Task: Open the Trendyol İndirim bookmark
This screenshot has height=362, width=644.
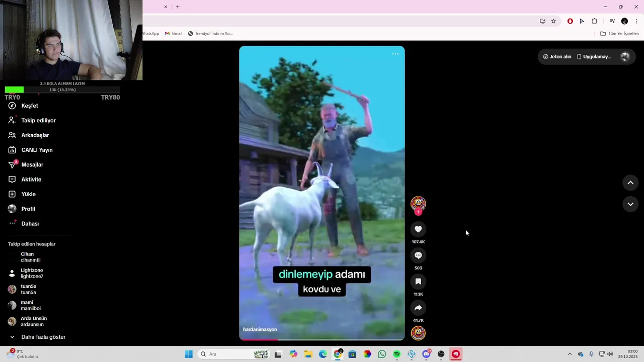Action: click(210, 34)
